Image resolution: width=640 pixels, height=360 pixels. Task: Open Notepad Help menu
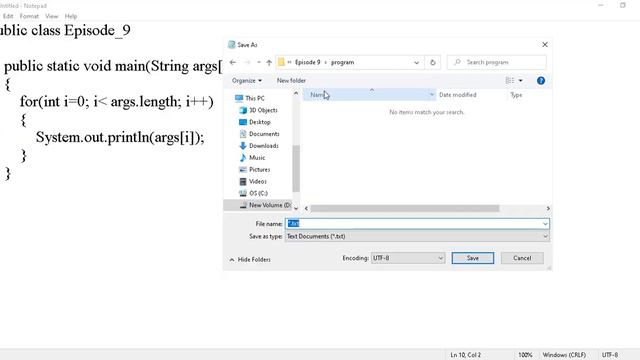(71, 16)
